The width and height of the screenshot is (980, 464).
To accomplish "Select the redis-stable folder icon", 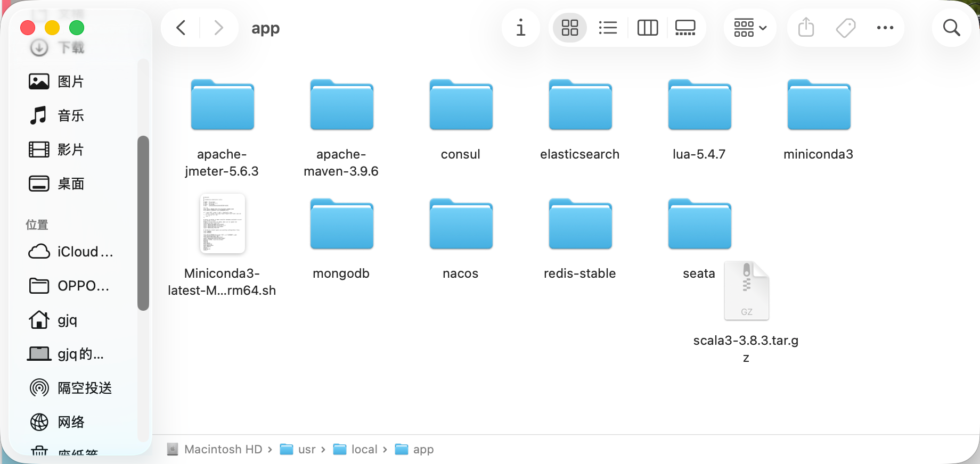I will [581, 225].
